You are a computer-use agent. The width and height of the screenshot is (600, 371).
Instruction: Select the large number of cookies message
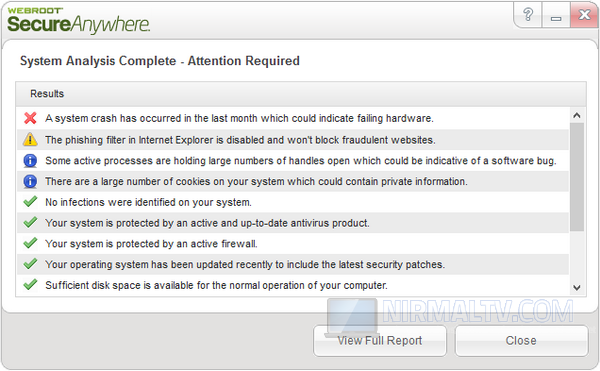(256, 181)
